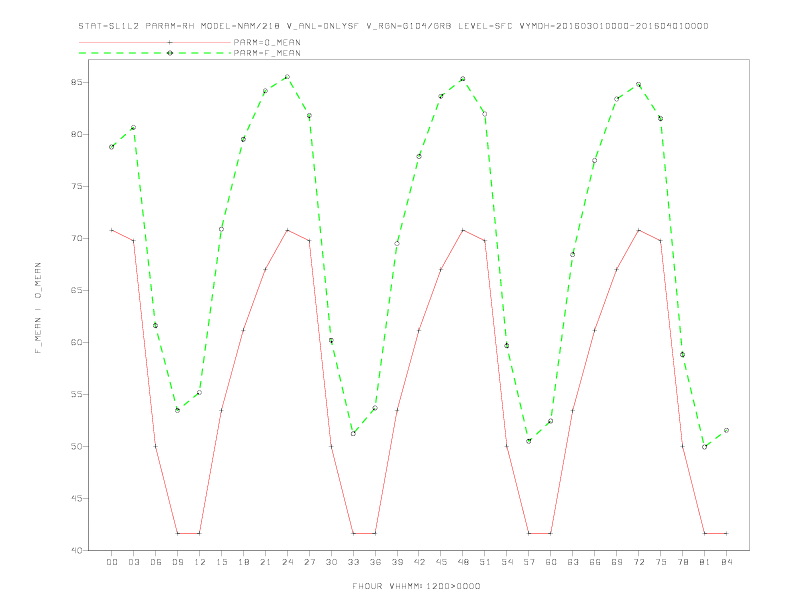Click the PARM=F_MEAN legend label

[x=267, y=53]
